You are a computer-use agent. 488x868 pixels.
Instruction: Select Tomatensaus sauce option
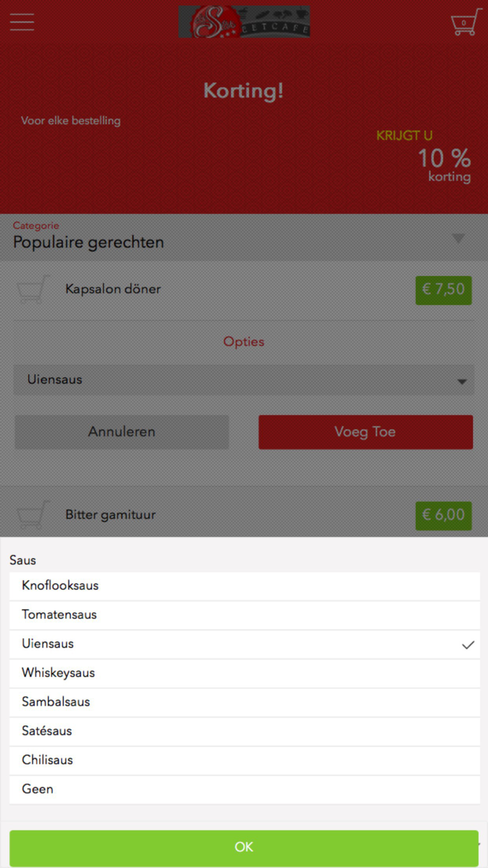(x=244, y=615)
